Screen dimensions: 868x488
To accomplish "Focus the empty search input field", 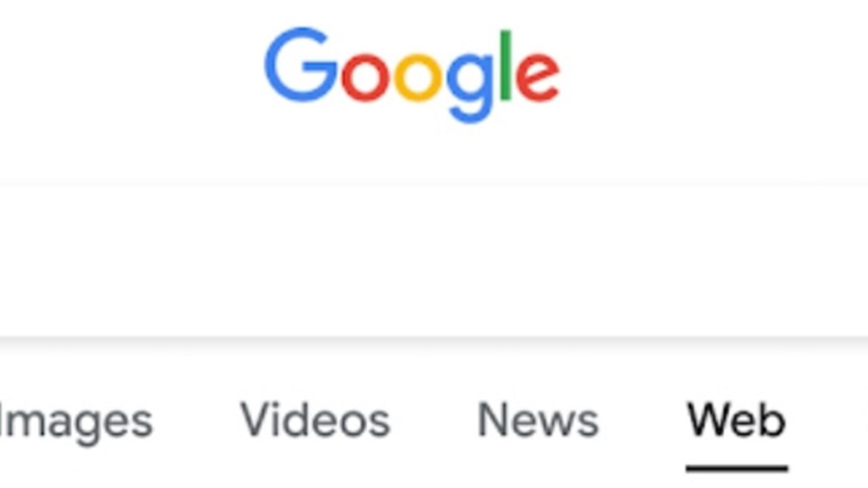I will [434, 260].
